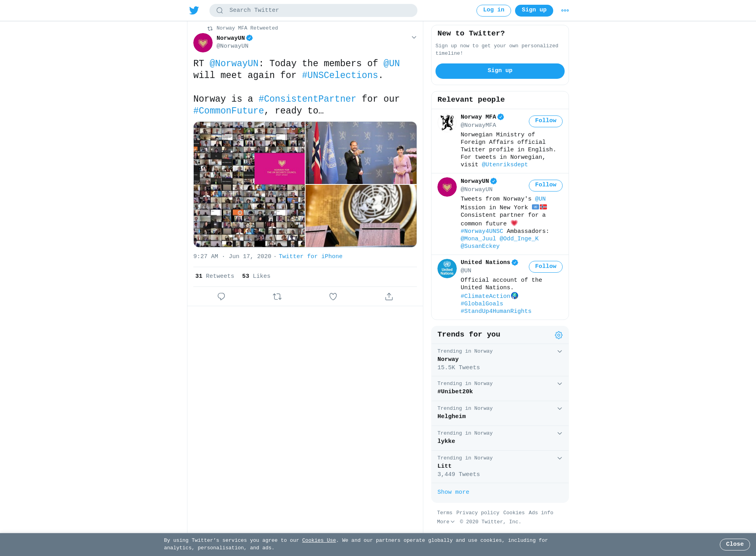This screenshot has width=756, height=556.
Task: Click the United Nations profile avatar
Action: pyautogui.click(x=447, y=268)
